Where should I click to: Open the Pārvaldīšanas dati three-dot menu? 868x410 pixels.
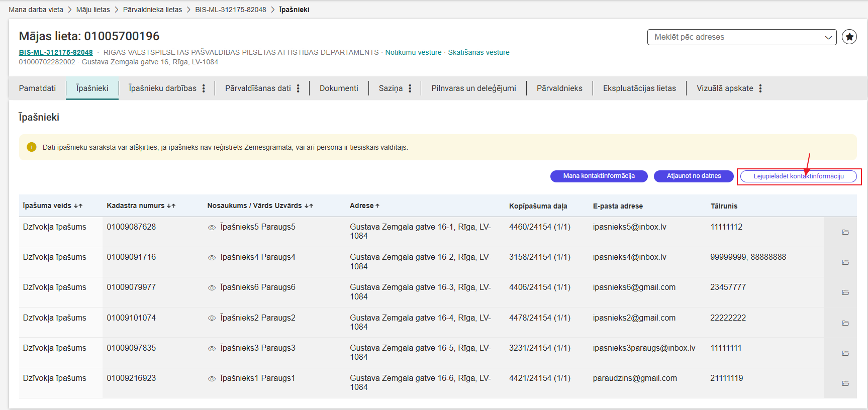(298, 88)
